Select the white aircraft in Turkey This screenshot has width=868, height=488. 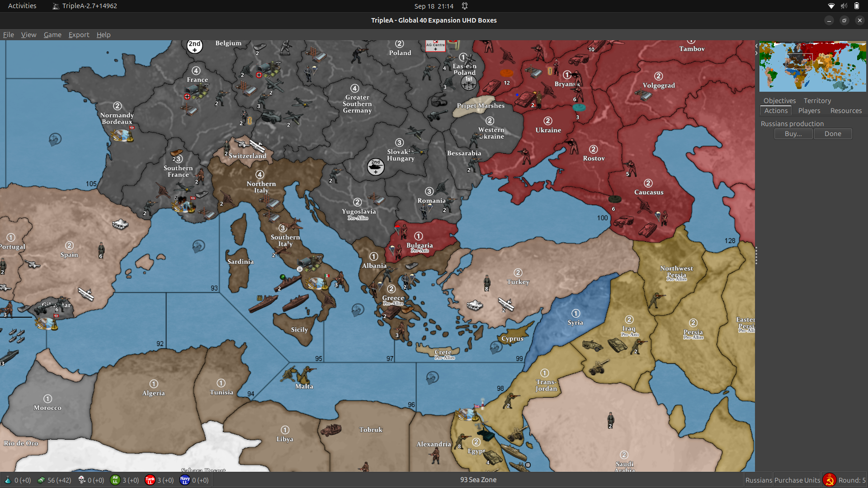click(x=506, y=304)
